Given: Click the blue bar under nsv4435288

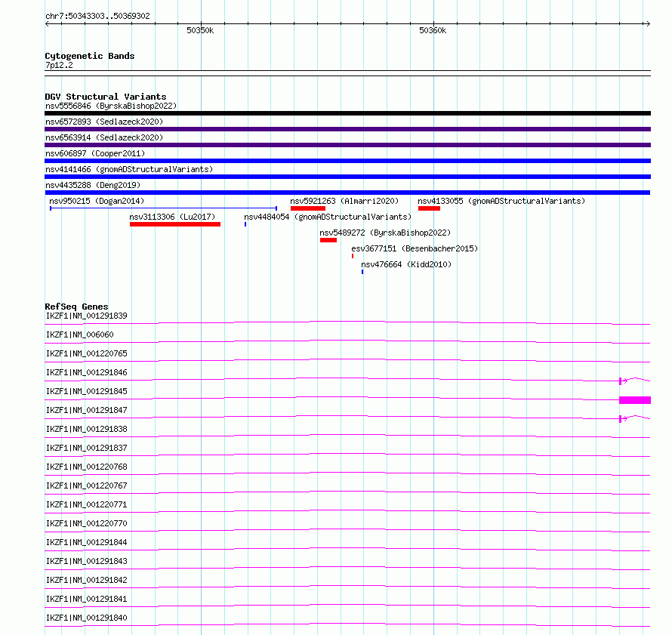Looking at the screenshot, I should (347, 193).
